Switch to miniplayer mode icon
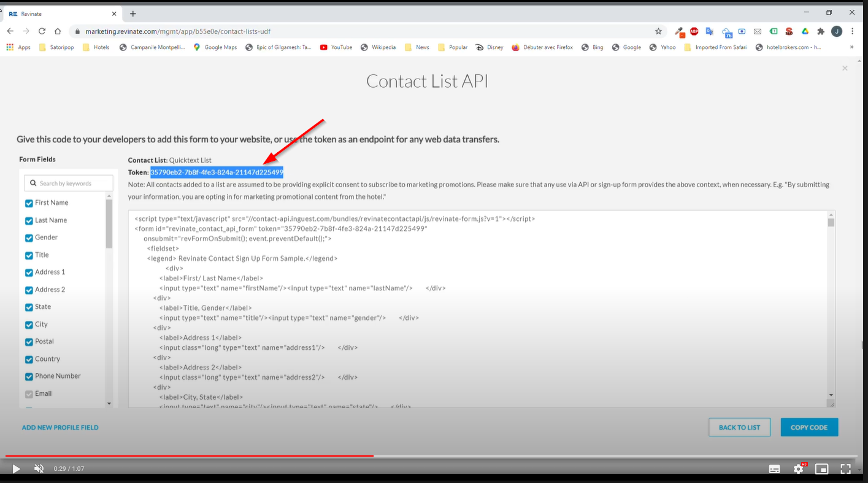The image size is (868, 483). (x=821, y=469)
